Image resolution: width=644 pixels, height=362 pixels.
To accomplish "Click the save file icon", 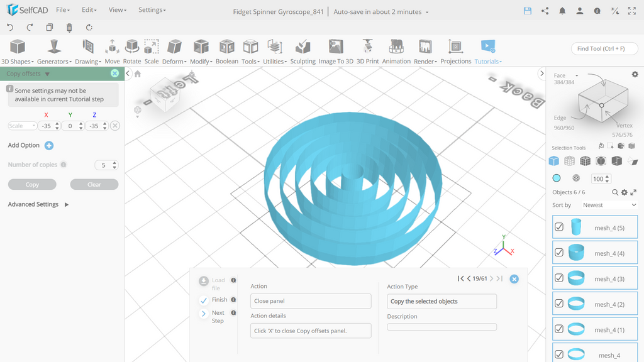I will tap(528, 11).
